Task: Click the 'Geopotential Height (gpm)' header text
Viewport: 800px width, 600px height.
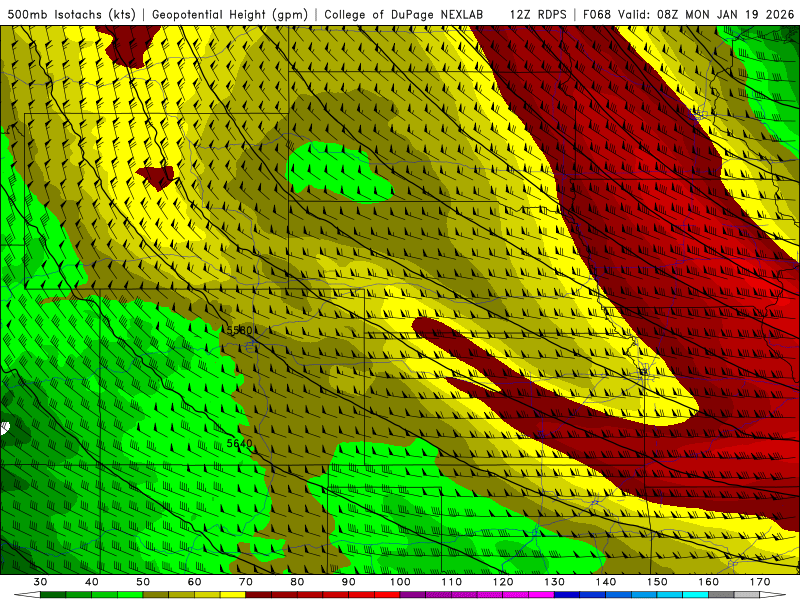Action: click(x=230, y=14)
